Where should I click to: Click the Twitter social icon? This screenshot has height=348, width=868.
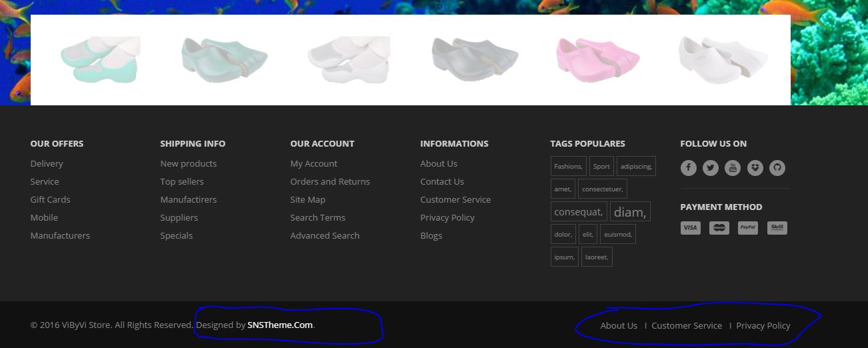(x=710, y=168)
